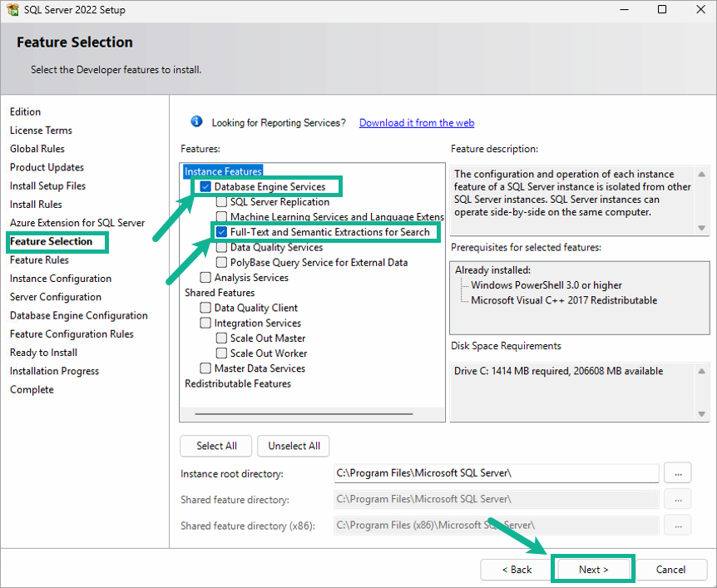Click the Unselect All button
The image size is (717, 588).
(x=294, y=446)
